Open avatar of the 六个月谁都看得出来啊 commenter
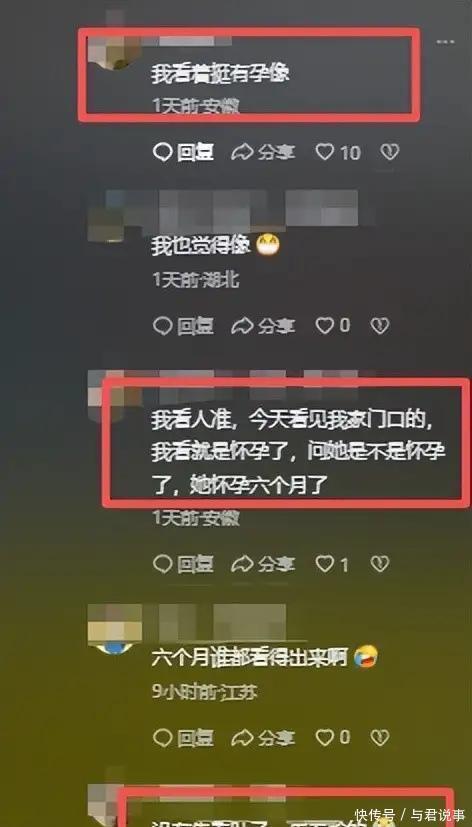 114,629
